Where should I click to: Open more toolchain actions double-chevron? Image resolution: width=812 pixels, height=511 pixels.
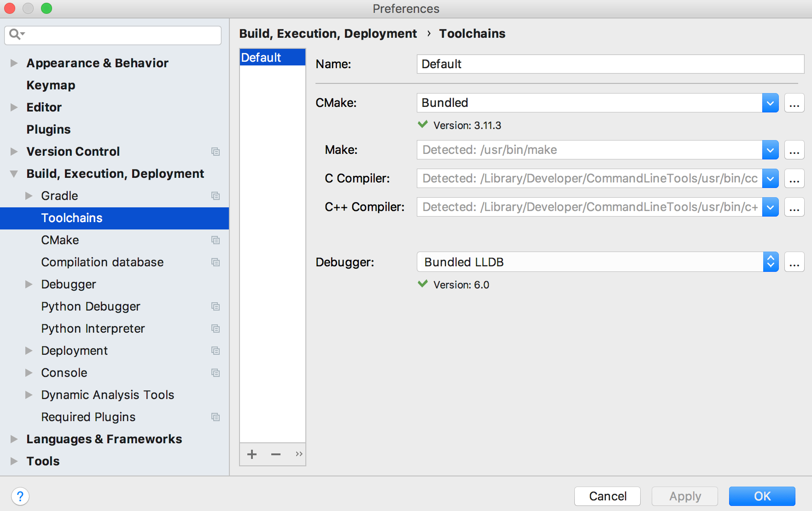pos(299,454)
